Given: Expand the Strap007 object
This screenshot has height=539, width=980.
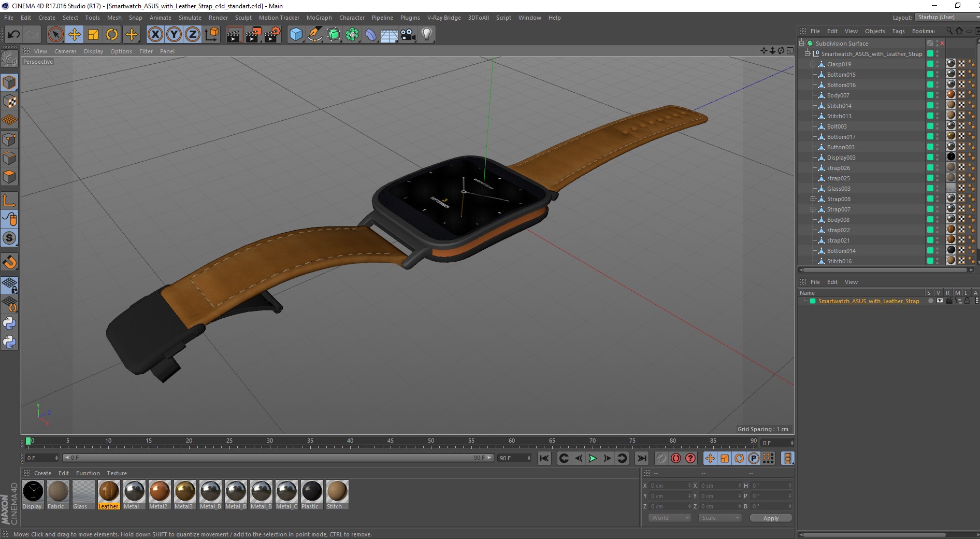Looking at the screenshot, I should pos(813,209).
